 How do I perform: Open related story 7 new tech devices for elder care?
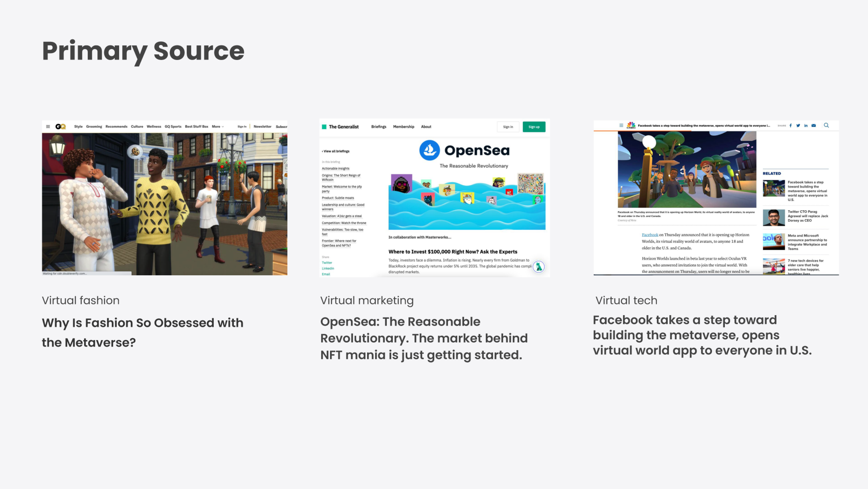click(x=805, y=267)
